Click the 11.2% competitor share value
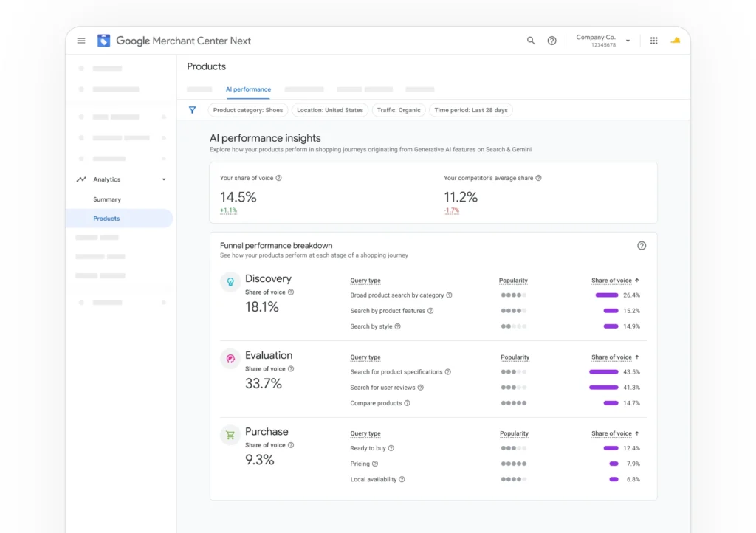 461,197
